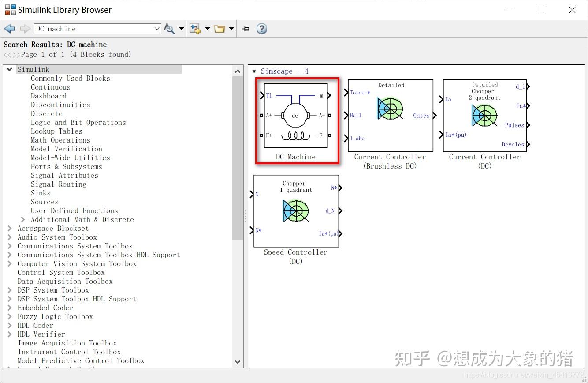588x383 pixels.
Task: Expand the DSP System Toolbox node
Action: point(9,290)
